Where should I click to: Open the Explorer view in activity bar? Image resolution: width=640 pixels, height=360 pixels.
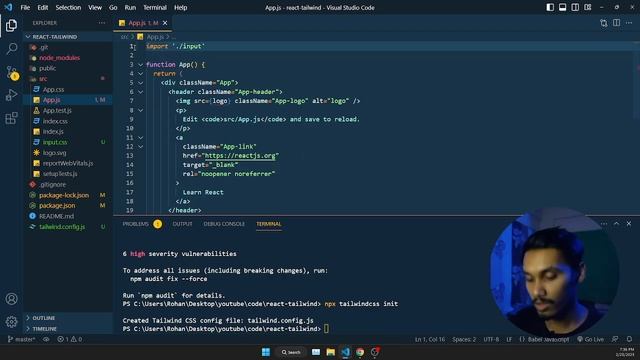coord(11,25)
